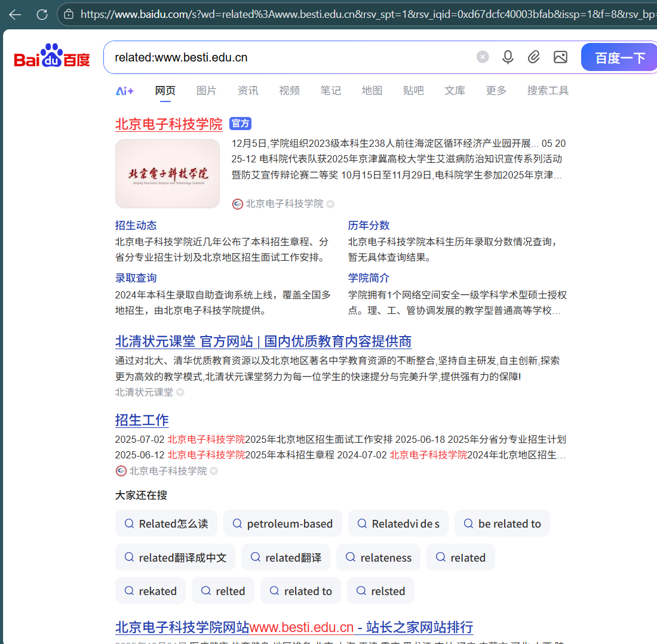Go back using the back arrow
This screenshot has height=644, width=657.
point(14,14)
